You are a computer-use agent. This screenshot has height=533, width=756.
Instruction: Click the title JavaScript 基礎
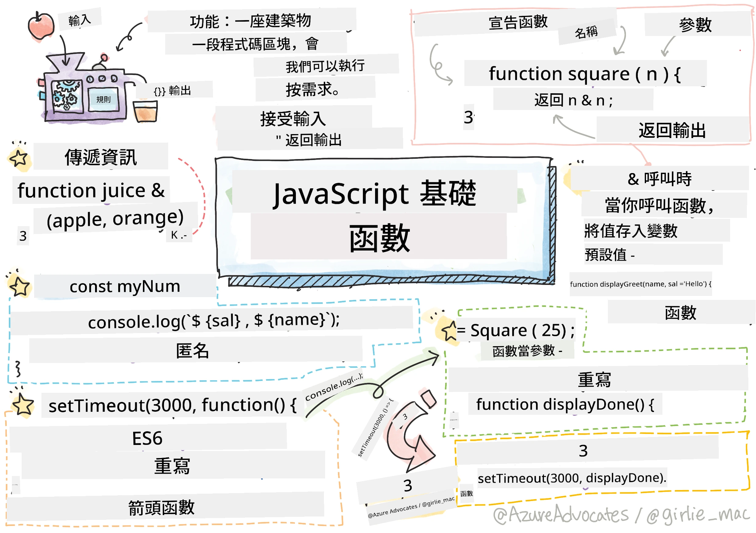[375, 193]
